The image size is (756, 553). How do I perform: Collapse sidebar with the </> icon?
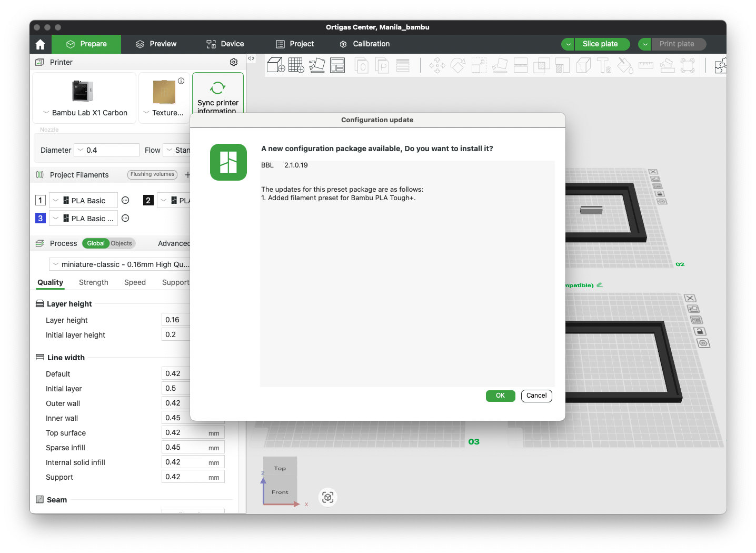point(251,58)
